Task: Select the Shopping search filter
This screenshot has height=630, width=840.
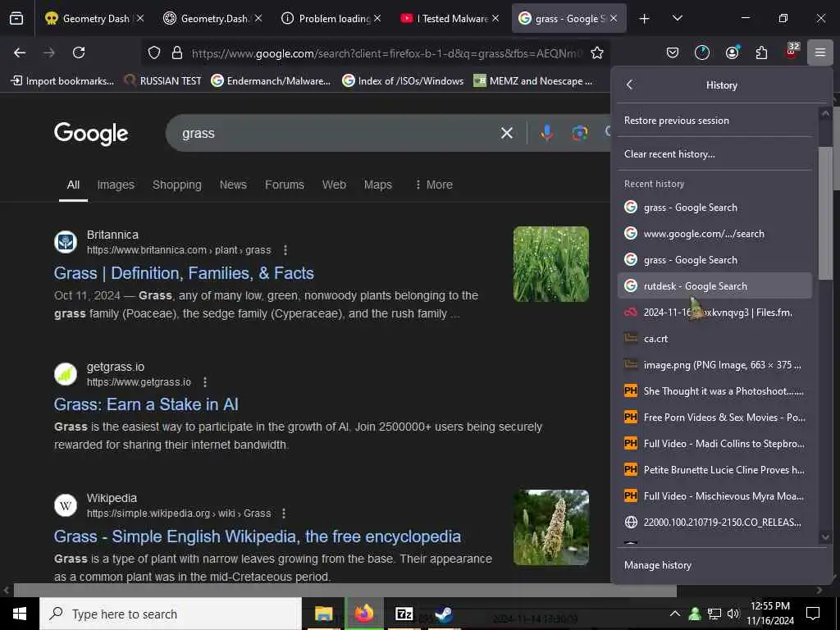Action: [177, 185]
